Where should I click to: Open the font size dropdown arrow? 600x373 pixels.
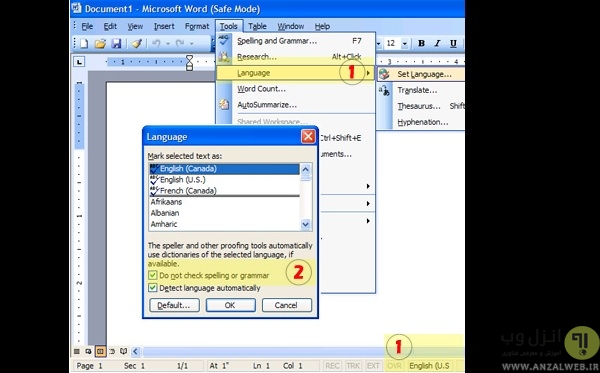pyautogui.click(x=404, y=44)
